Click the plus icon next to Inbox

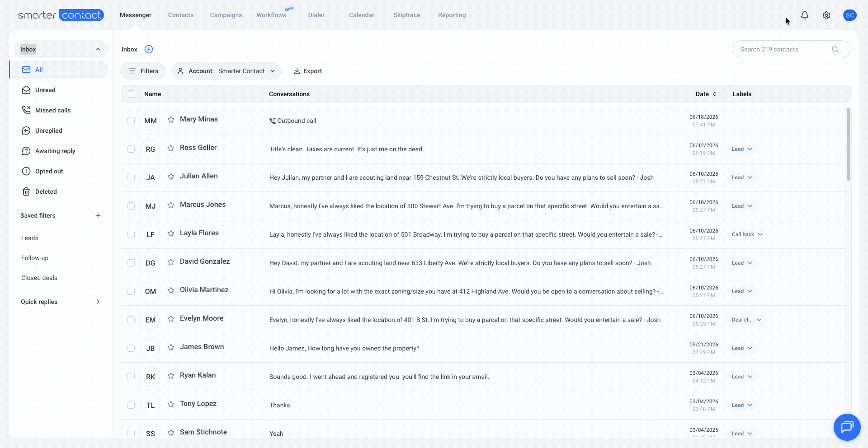pos(149,49)
